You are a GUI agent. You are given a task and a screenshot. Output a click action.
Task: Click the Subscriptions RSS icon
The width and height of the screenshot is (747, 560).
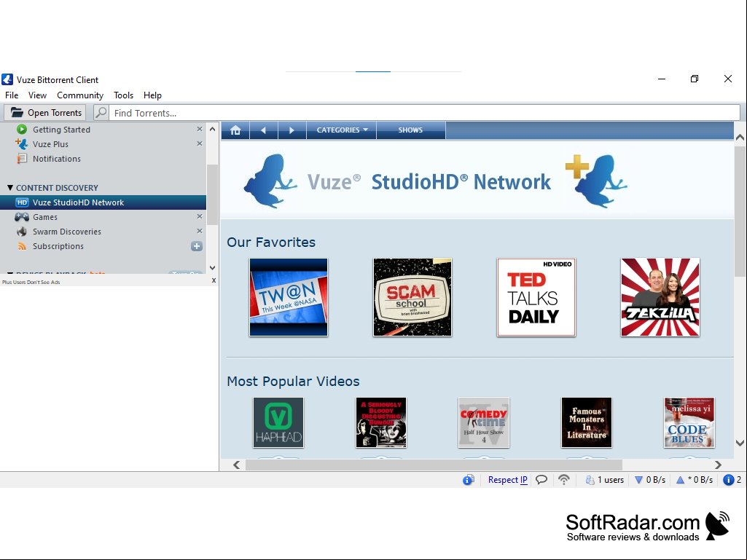[22, 246]
